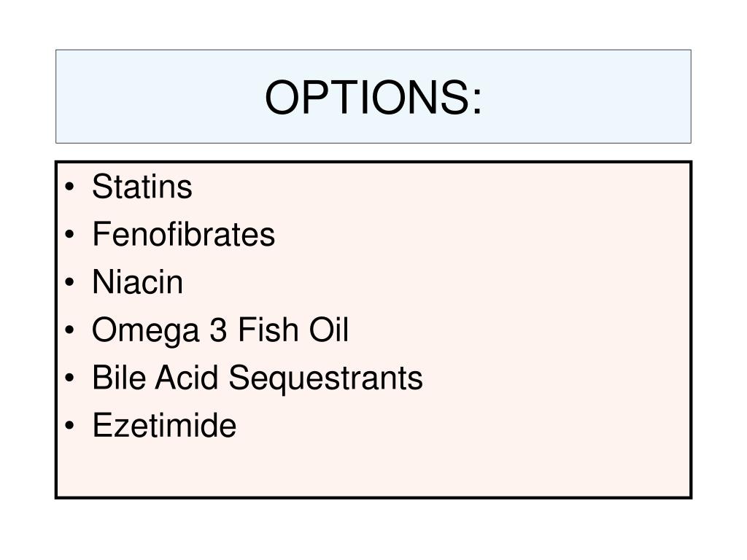Select the Ezetimide list item
Image resolution: width=747 pixels, height=560 pixels.
tap(164, 425)
